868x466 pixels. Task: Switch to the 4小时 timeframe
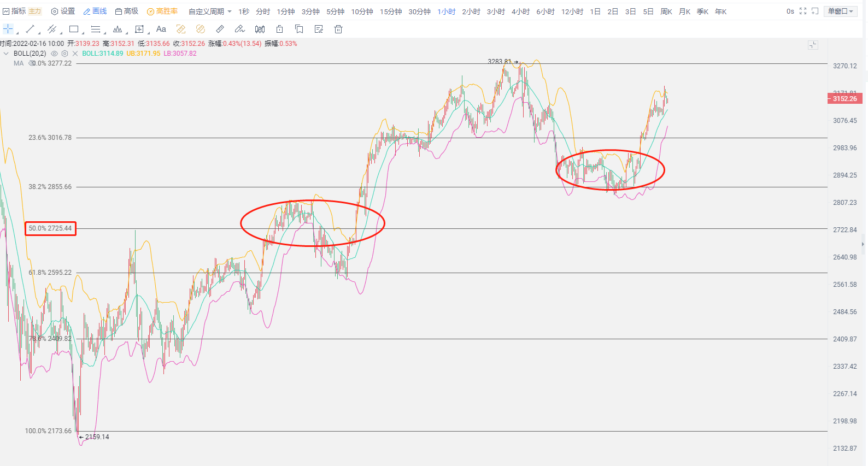521,11
